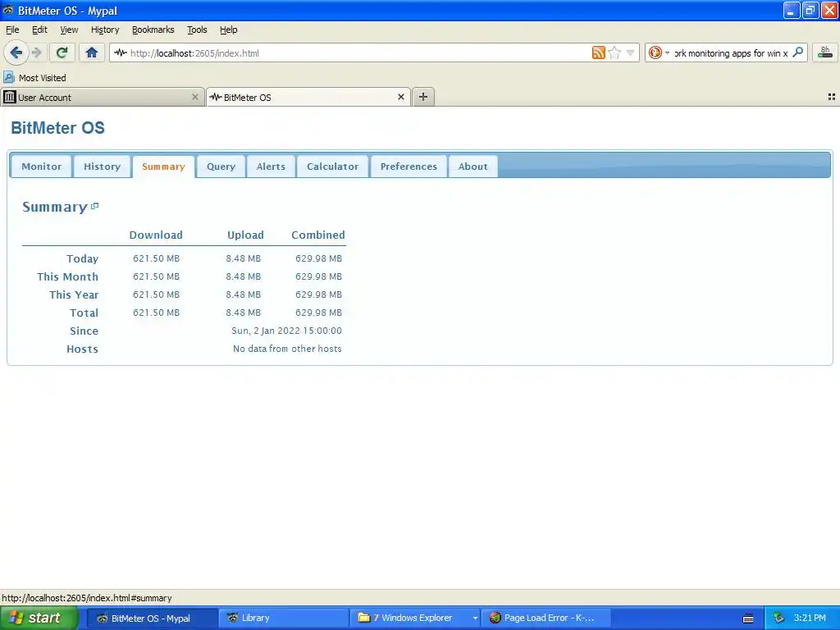The width and height of the screenshot is (840, 630).
Task: Switch to Page Load Error taskbar window
Action: pyautogui.click(x=546, y=618)
